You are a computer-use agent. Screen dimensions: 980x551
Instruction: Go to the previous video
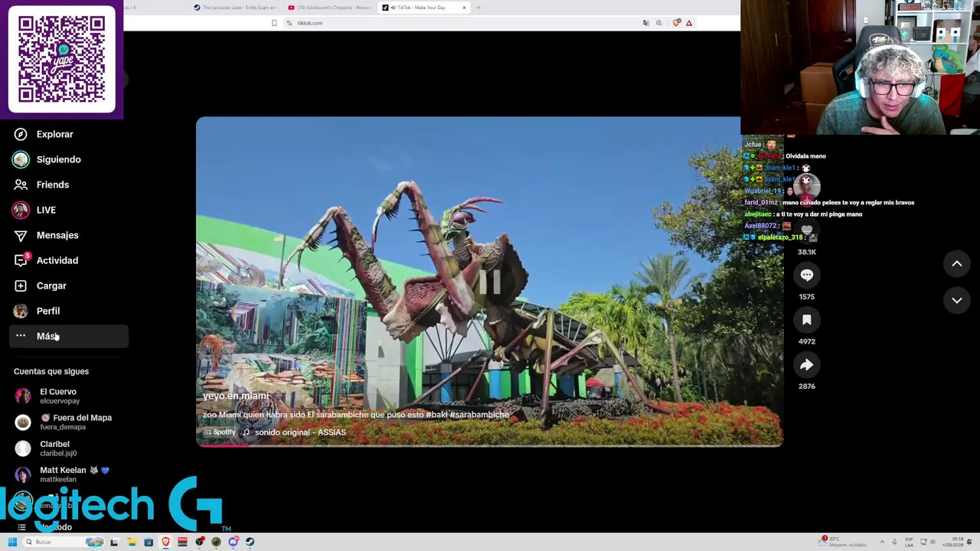(956, 264)
